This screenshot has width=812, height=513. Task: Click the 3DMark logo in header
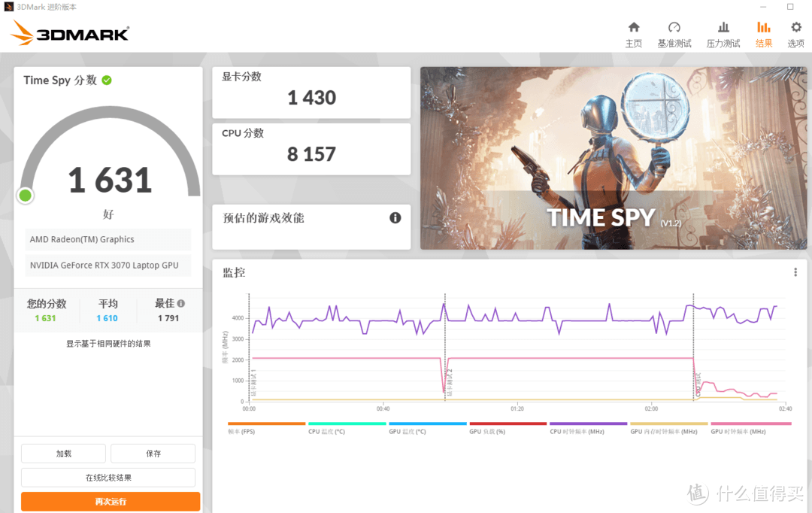point(70,32)
